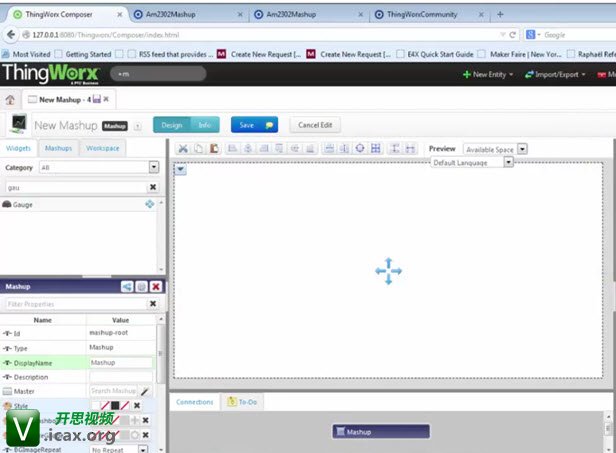Screen dimensions: 616x453
Task: Click the ThingWorx logo
Action: pos(50,73)
